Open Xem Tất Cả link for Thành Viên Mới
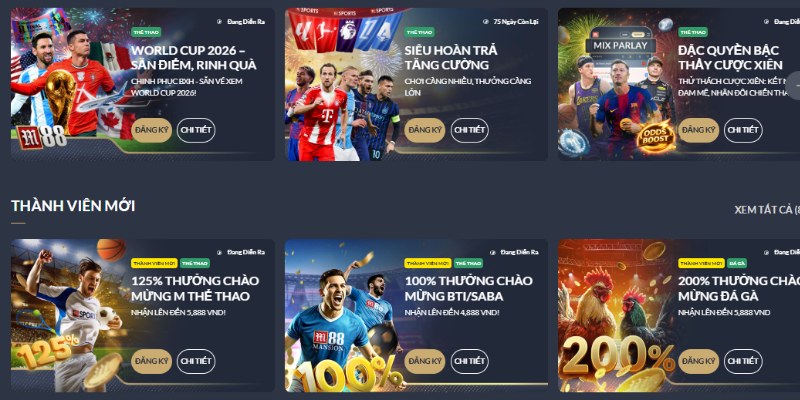The image size is (800, 400). (x=767, y=210)
